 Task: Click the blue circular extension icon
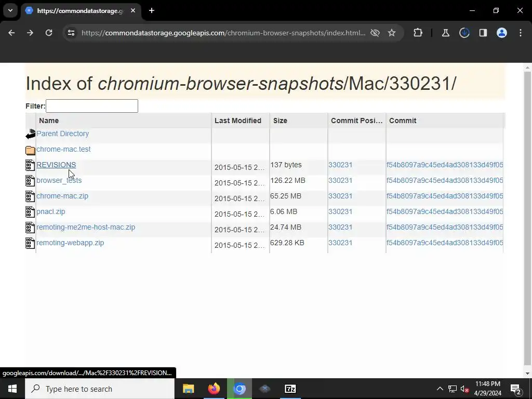(464, 33)
